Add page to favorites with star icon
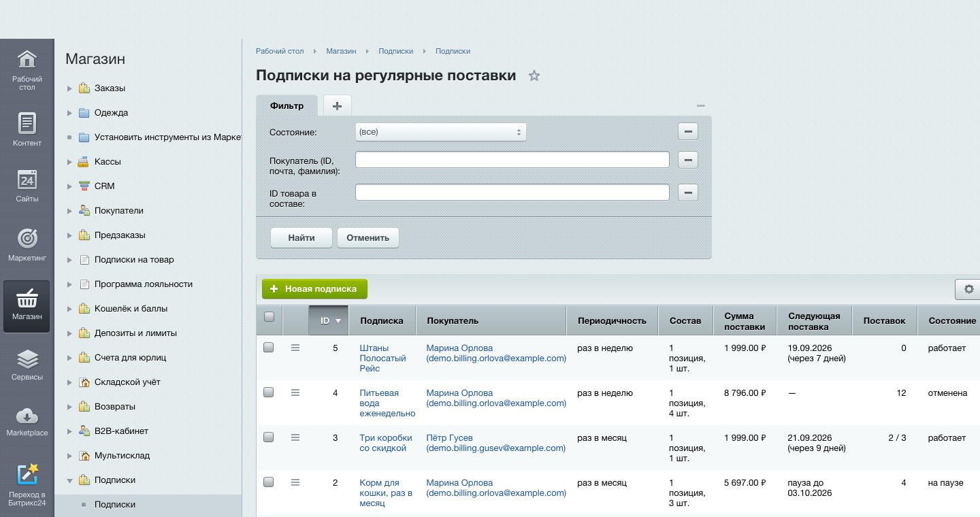Viewport: 980px width, 517px height. click(534, 76)
